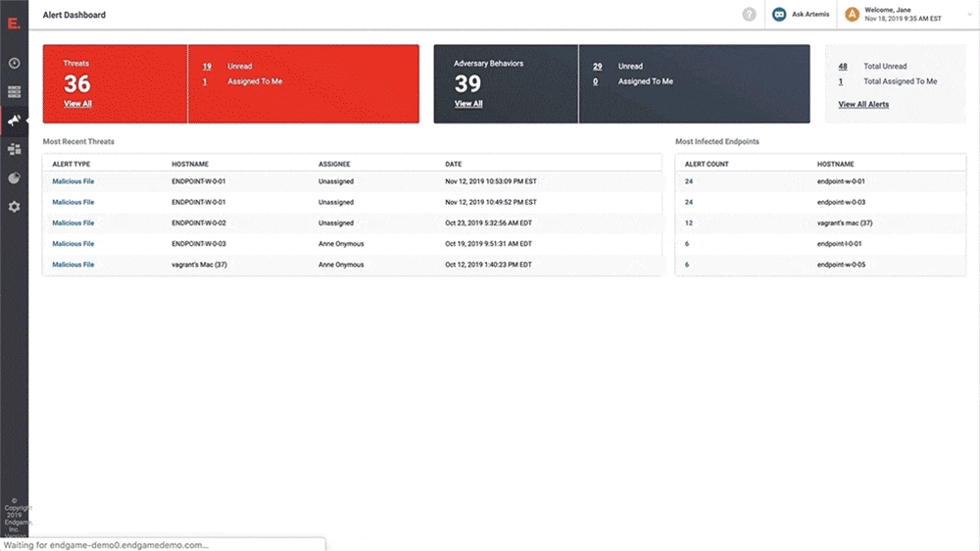This screenshot has height=551, width=980.
Task: Click the user avatar icon
Action: (852, 15)
